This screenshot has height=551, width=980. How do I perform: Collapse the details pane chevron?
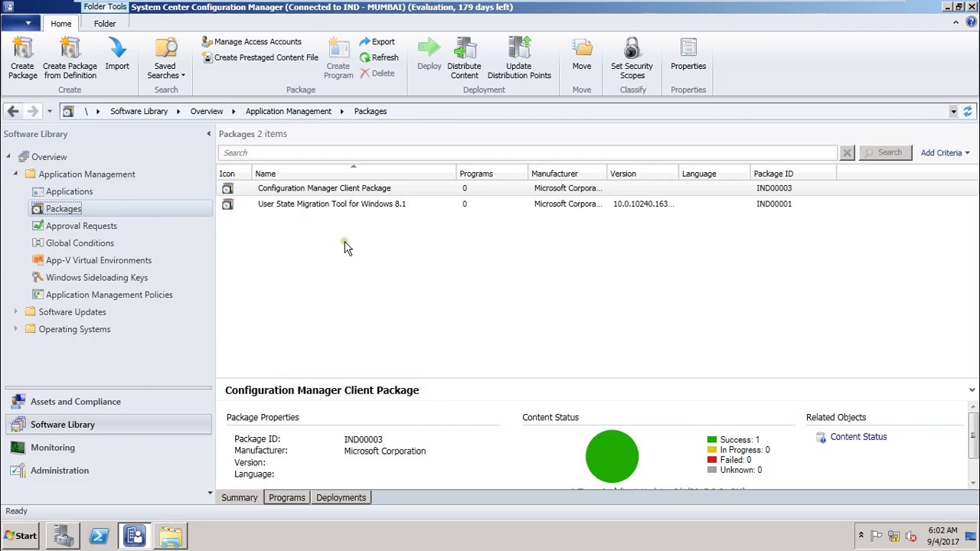coord(972,390)
